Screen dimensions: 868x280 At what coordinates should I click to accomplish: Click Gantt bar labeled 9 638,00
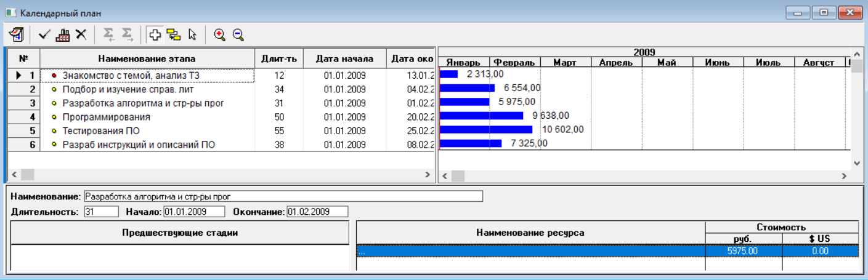click(481, 116)
